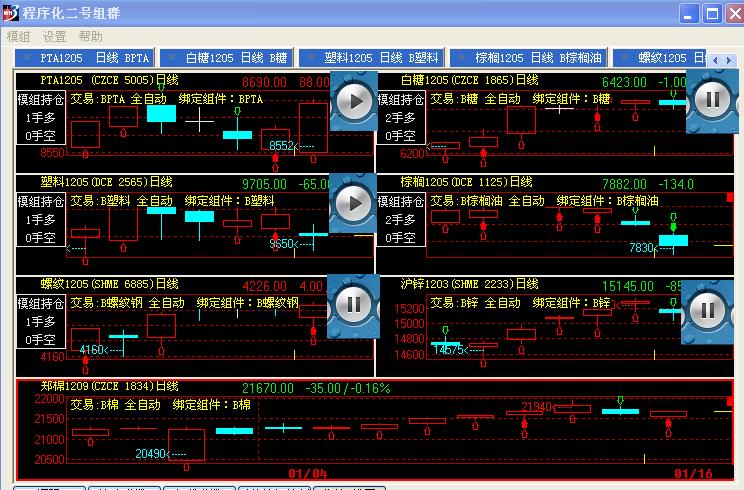Pause the 沪锌1203 trading module

coord(706,309)
